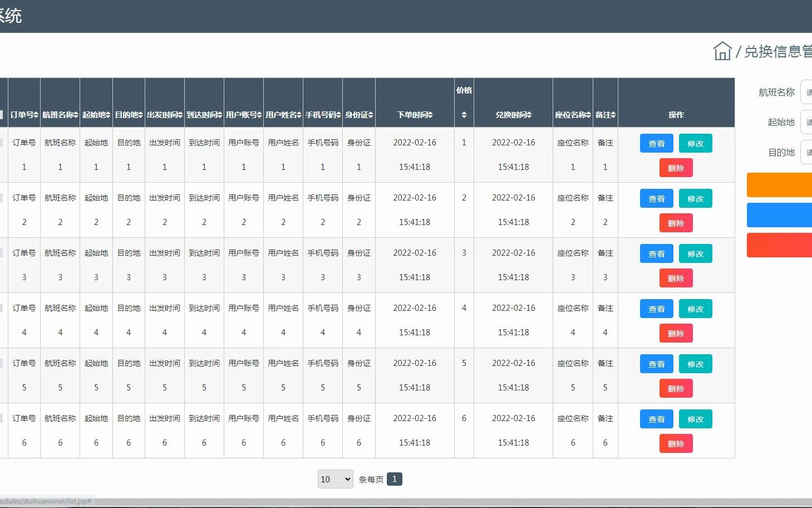This screenshot has height=508, width=812.
Task: View details of order row 4
Action: 657,309
